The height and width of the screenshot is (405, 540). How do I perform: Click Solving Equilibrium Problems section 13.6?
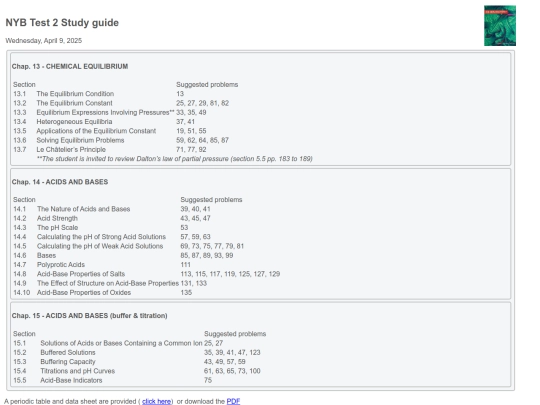[80, 140]
